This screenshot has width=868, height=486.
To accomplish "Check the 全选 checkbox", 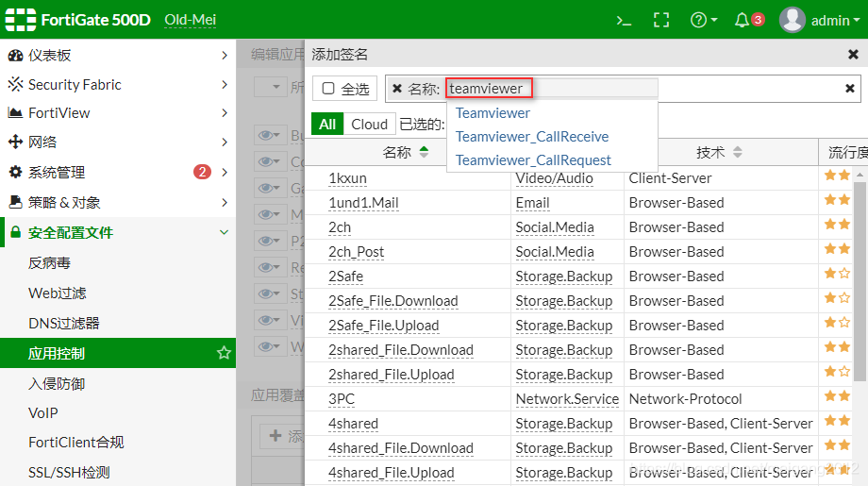I will tap(328, 89).
